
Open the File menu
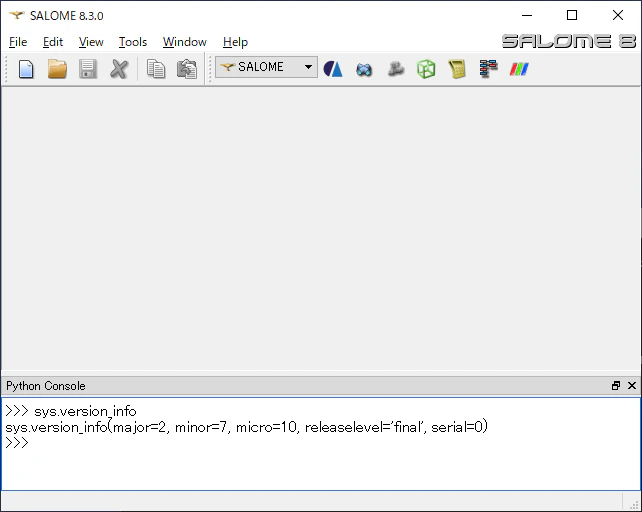[18, 42]
